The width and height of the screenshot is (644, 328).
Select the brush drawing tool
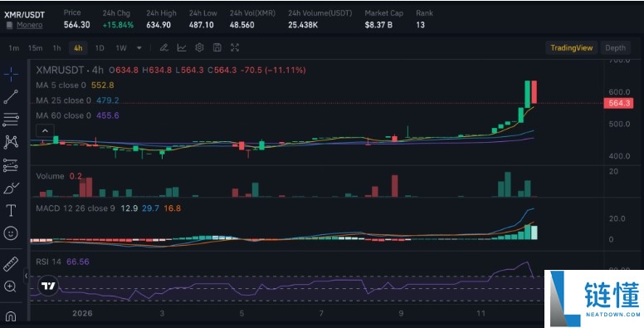[x=11, y=188]
